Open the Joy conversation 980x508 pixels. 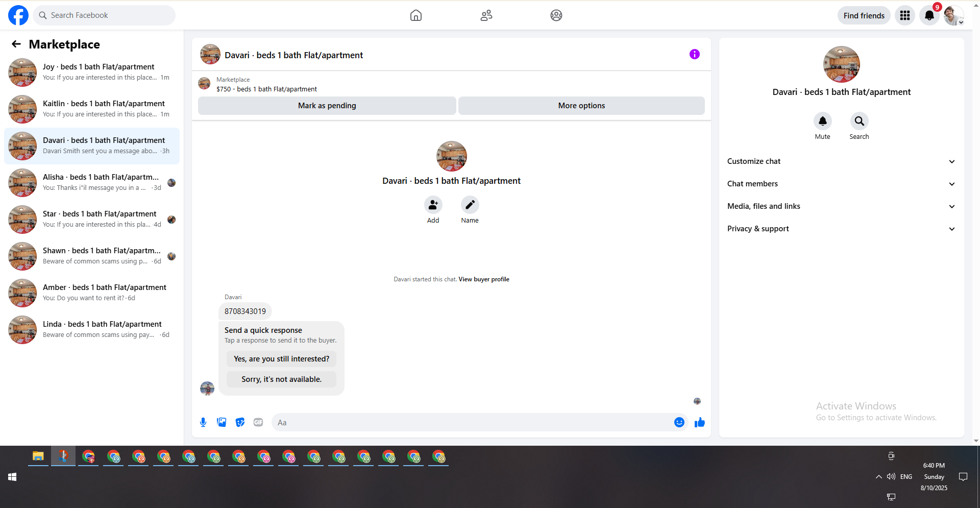pos(92,72)
